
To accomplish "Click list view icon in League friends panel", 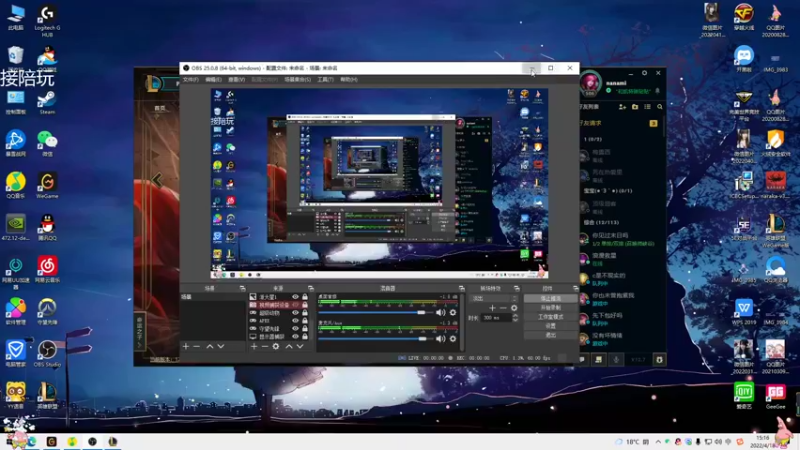I will [647, 107].
